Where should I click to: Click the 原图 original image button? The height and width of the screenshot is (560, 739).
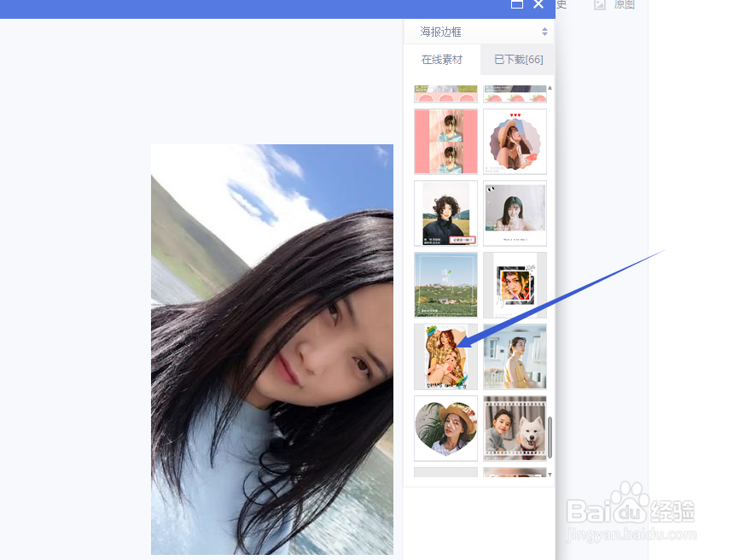[614, 5]
